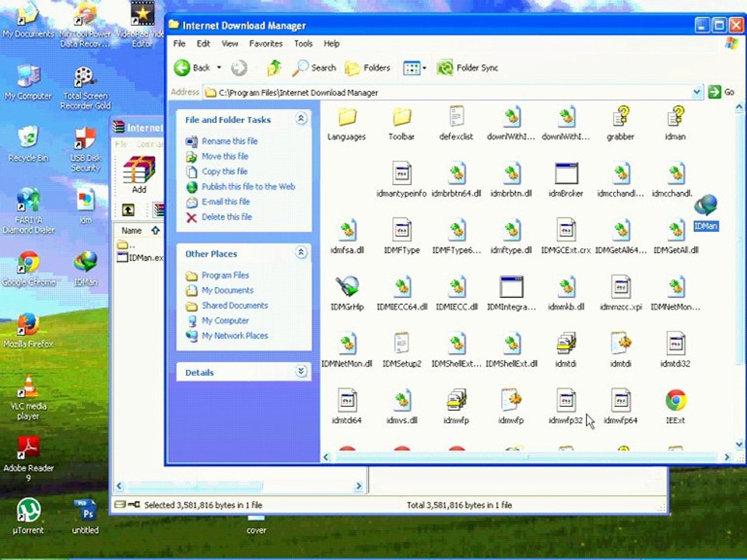The image size is (747, 560).
Task: Open the Views dropdown button
Action: (415, 68)
